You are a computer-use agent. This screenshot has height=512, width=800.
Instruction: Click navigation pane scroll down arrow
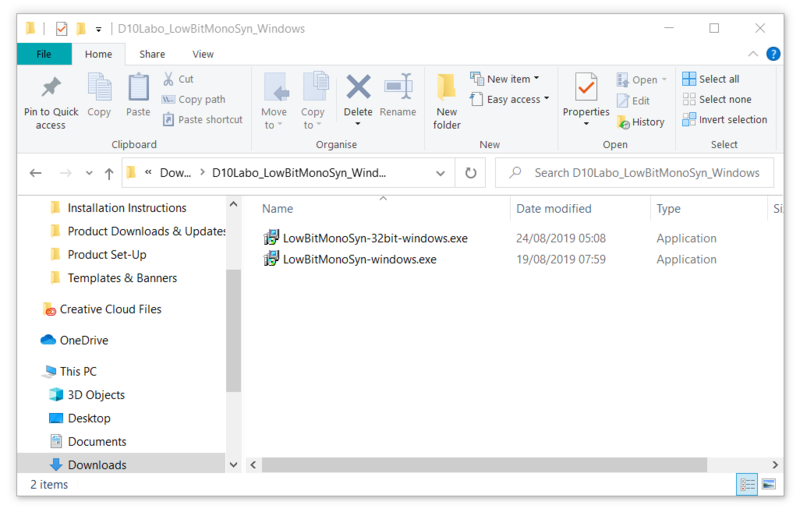234,465
